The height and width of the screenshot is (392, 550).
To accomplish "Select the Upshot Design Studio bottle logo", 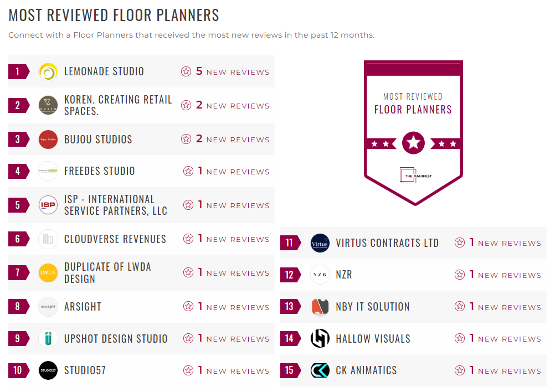I will 48,339.
